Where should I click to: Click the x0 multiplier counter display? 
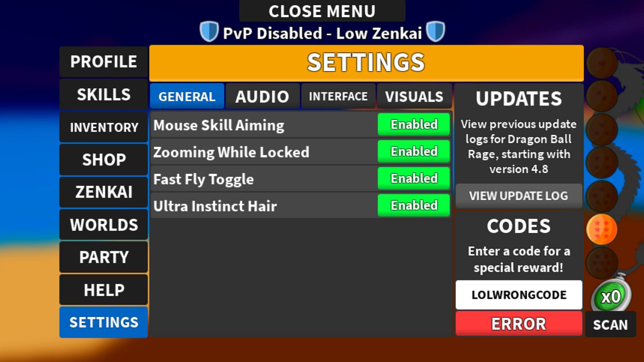[611, 296]
